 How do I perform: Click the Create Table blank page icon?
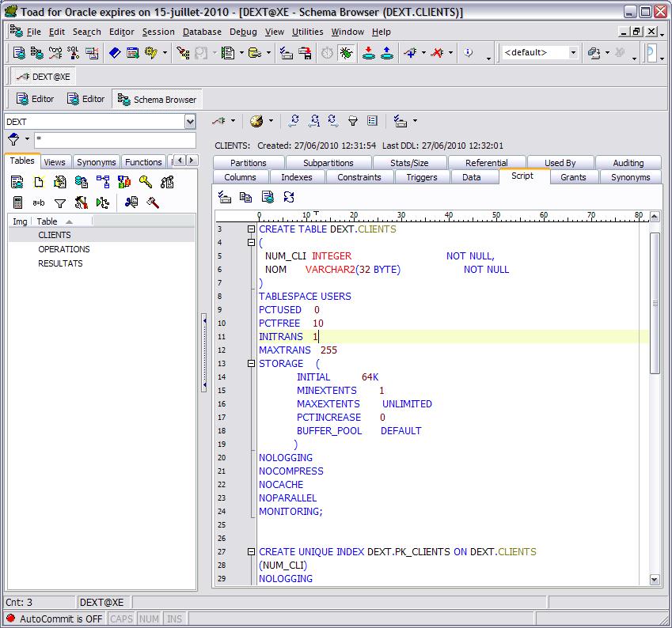click(39, 182)
